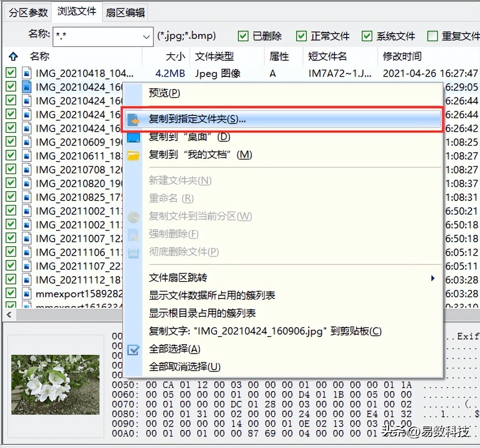Image resolution: width=480 pixels, height=448 pixels.
Task: Switch to the 扇区编辑 tab
Action: 125,12
